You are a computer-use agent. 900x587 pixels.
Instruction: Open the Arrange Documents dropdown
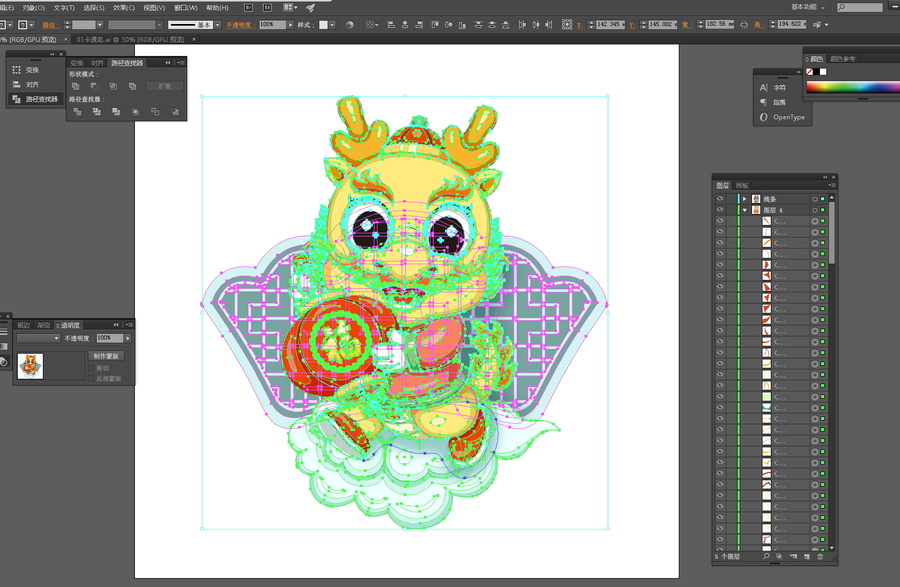tap(290, 7)
